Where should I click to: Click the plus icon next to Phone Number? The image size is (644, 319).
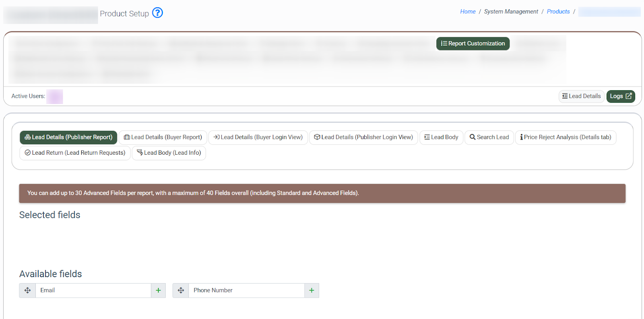pos(312,290)
